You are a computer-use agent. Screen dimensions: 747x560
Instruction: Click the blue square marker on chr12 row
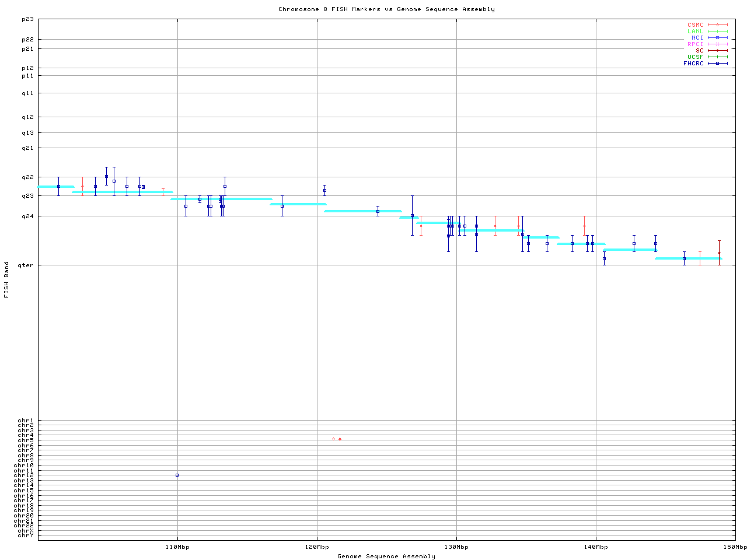click(x=177, y=475)
